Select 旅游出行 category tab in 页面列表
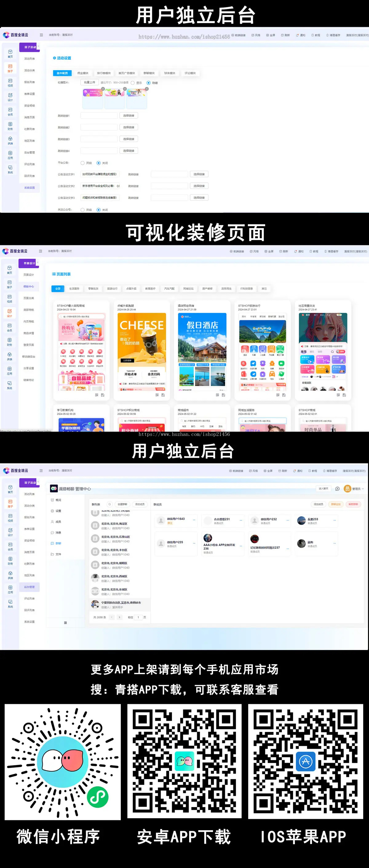The height and width of the screenshot is (868, 369). pos(112,289)
